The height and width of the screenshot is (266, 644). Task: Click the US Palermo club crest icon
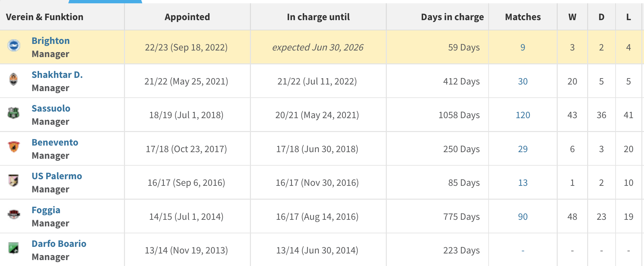pyautogui.click(x=14, y=180)
